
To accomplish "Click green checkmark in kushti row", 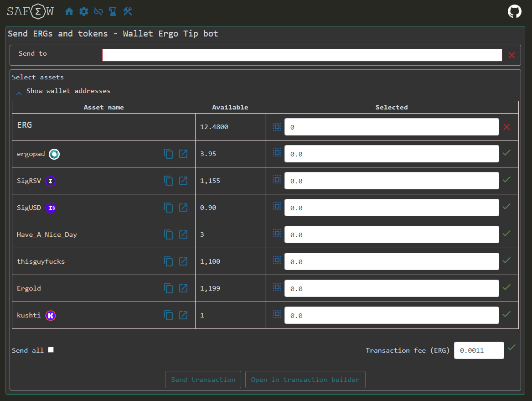I will tap(506, 314).
